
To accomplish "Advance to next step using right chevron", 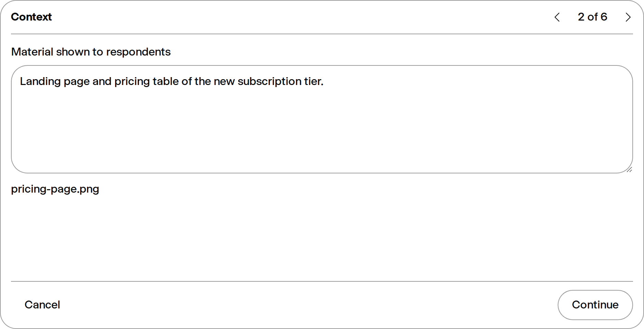I will (628, 17).
